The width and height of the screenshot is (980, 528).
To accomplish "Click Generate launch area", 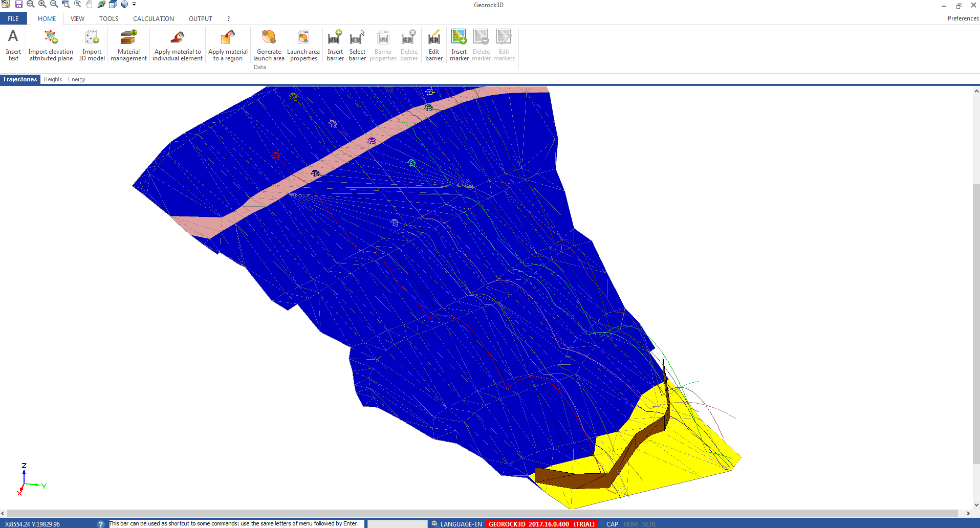I will coord(269,45).
